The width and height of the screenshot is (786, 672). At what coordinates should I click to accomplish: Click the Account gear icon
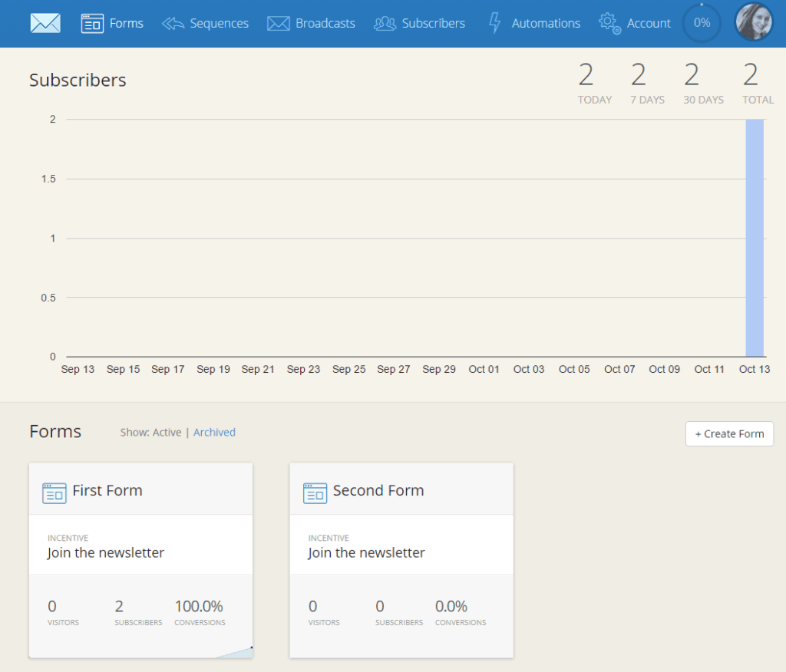point(609,23)
